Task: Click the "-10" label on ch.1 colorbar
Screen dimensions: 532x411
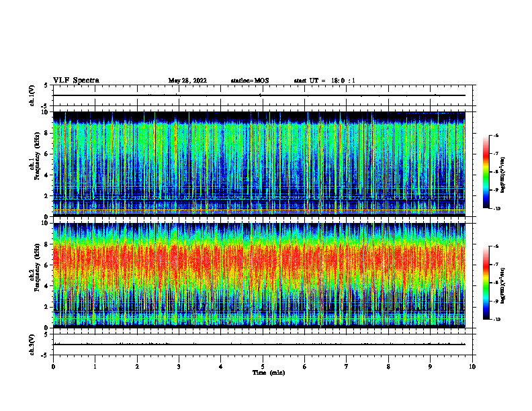Action: pyautogui.click(x=497, y=209)
